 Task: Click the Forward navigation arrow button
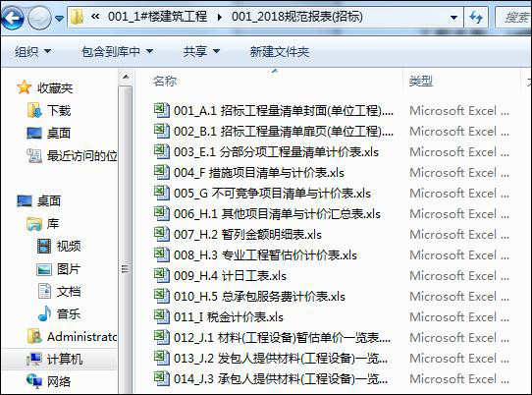click(x=39, y=18)
